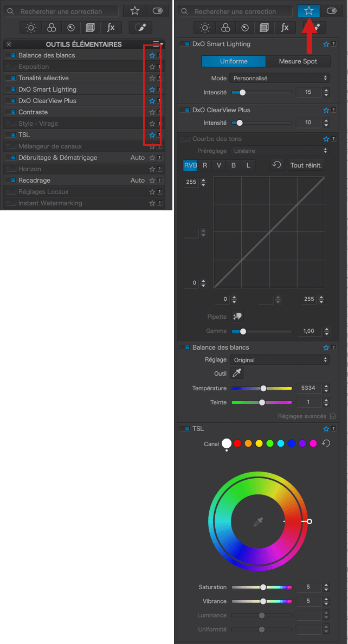Enable the Exposition correction
This screenshot has width=348, height=644.
pyautogui.click(x=11, y=67)
